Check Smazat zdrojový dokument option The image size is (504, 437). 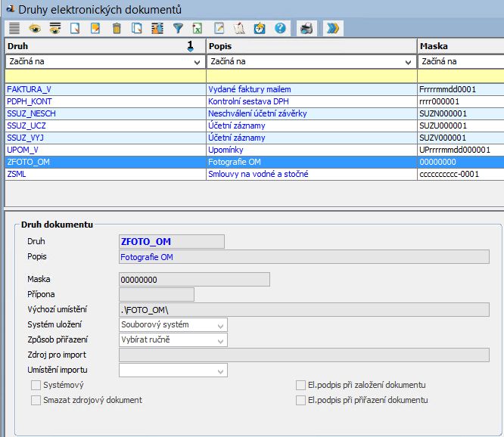[x=36, y=400]
